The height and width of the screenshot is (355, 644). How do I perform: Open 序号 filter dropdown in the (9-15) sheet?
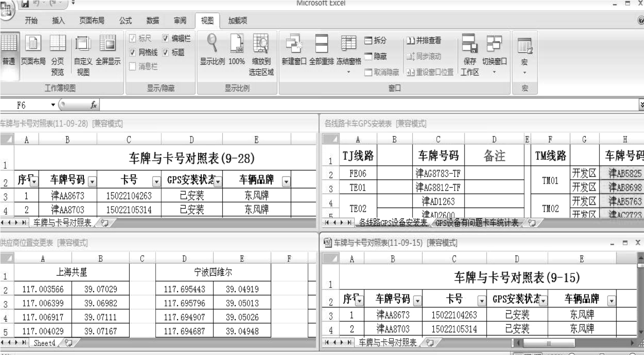click(x=360, y=301)
